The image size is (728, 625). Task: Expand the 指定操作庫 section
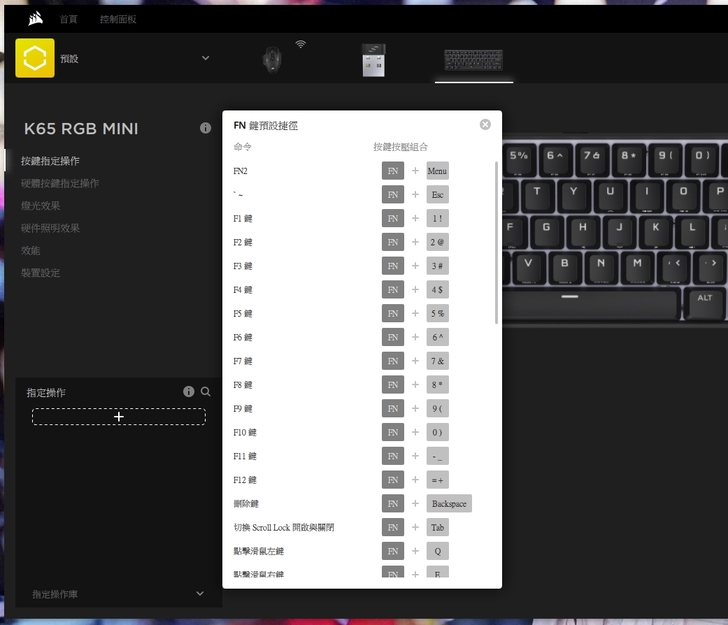point(200,593)
